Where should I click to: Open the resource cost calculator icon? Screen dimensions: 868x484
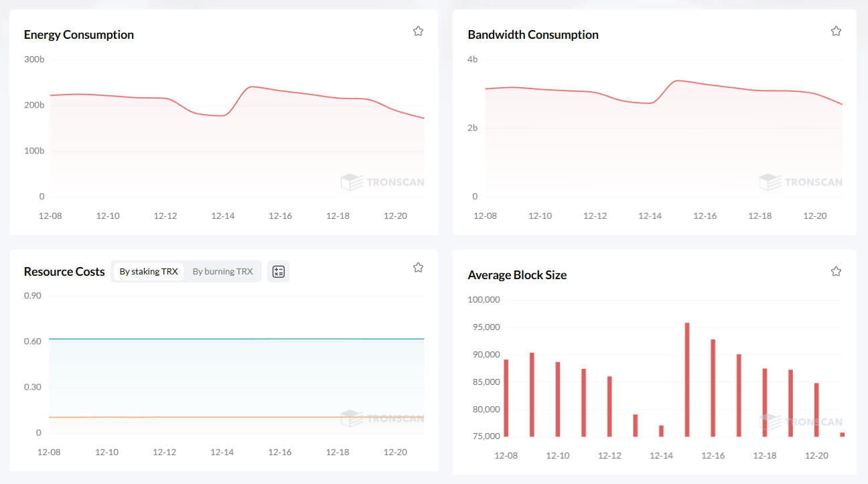pos(279,271)
